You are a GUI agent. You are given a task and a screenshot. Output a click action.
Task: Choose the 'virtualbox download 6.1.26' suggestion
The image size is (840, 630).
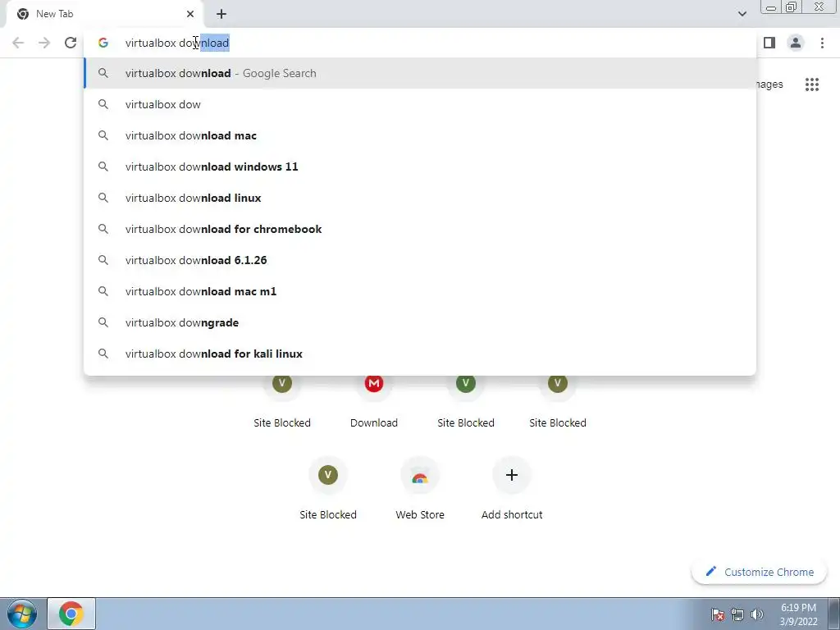pyautogui.click(x=420, y=260)
